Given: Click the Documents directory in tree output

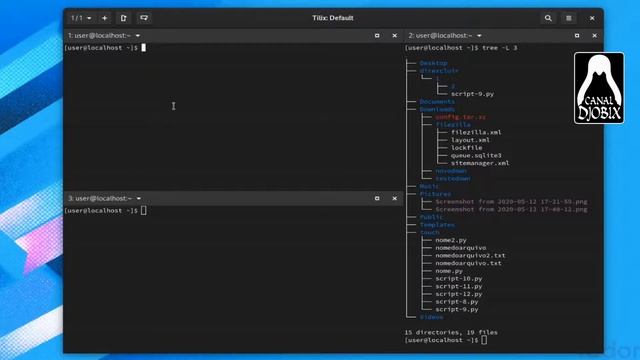Looking at the screenshot, I should click(437, 102).
